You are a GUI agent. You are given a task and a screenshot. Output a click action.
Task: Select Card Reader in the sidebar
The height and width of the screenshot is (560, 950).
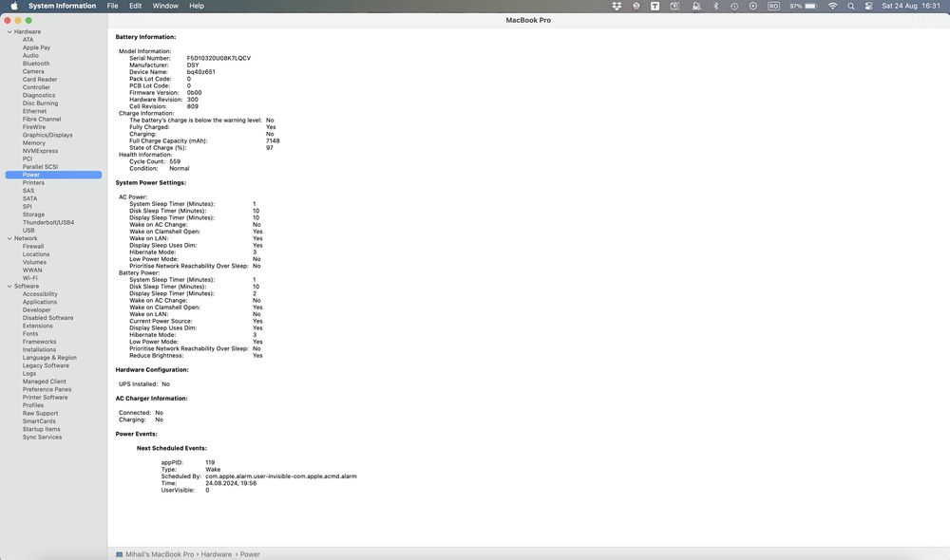(40, 80)
